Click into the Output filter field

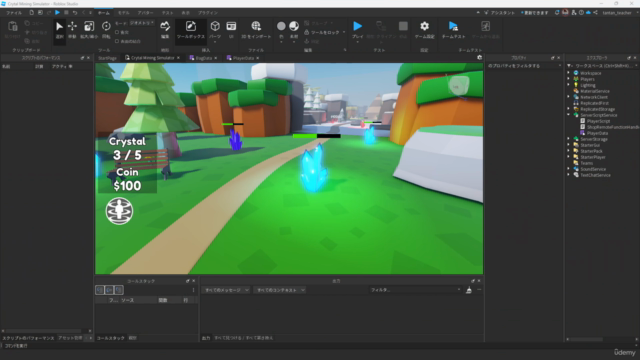tap(415, 290)
